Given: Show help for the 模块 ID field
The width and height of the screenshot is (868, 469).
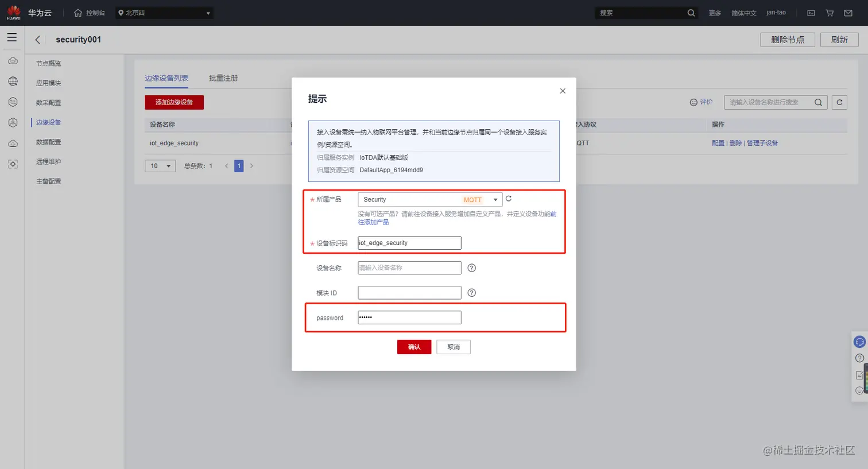Looking at the screenshot, I should pos(472,293).
